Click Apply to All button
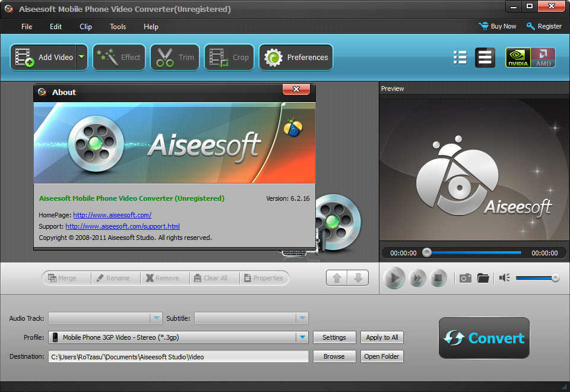The height and width of the screenshot is (392, 570). [382, 337]
